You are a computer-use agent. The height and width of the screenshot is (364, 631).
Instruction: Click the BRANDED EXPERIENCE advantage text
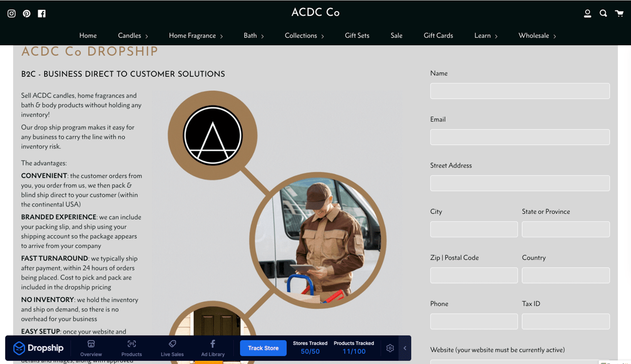(x=81, y=231)
